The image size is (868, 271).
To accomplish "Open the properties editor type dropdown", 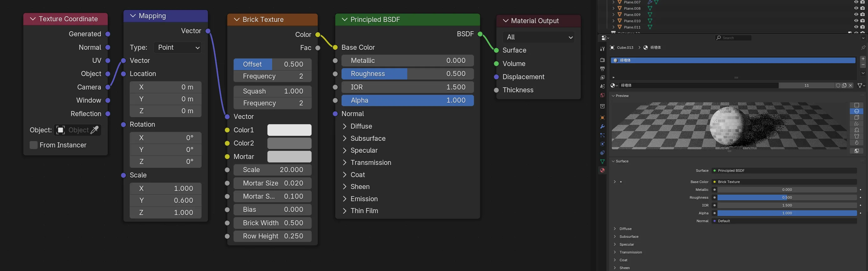I will [x=606, y=38].
